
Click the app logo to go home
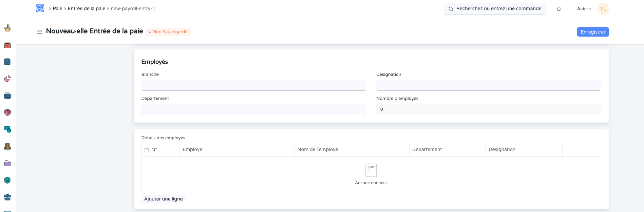(x=40, y=8)
